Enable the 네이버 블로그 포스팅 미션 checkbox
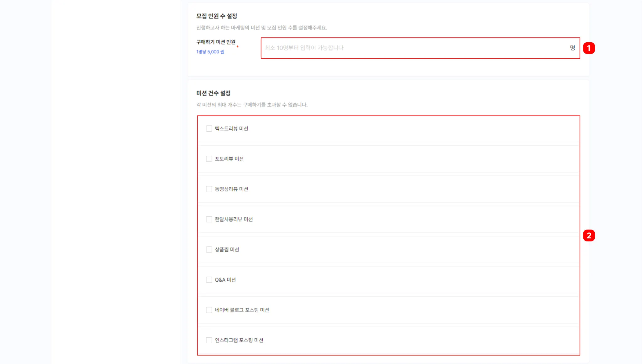This screenshot has height=364, width=642. coord(209,310)
